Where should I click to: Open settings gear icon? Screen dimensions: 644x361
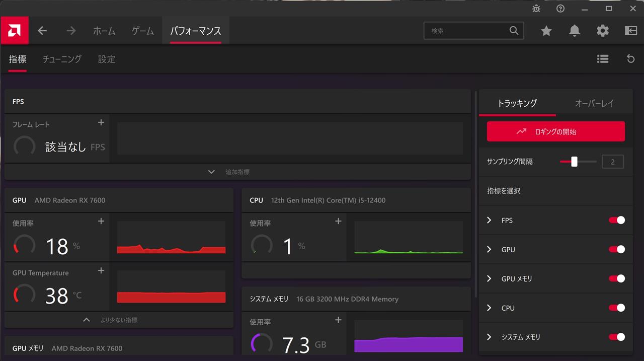[x=603, y=31]
